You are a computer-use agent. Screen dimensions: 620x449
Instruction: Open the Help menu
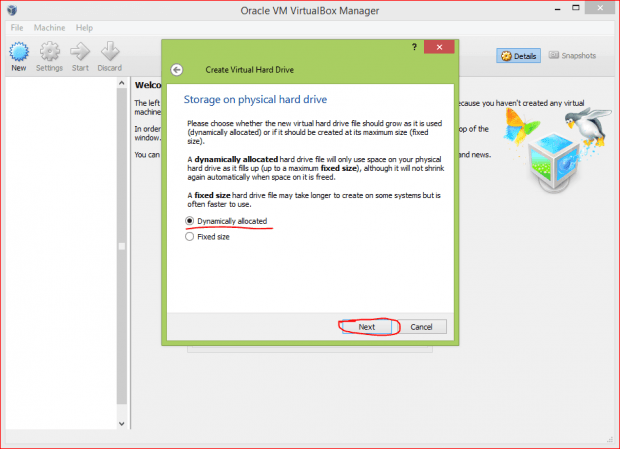pos(84,28)
